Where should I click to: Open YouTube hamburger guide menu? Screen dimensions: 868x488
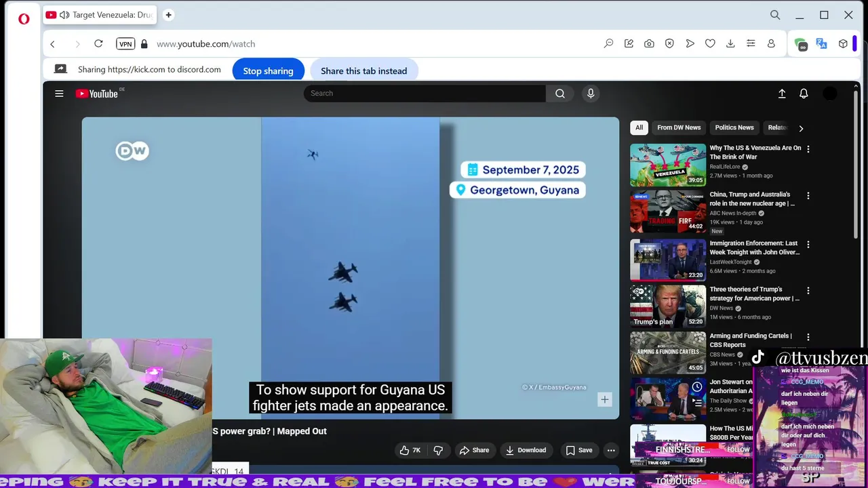pyautogui.click(x=59, y=94)
